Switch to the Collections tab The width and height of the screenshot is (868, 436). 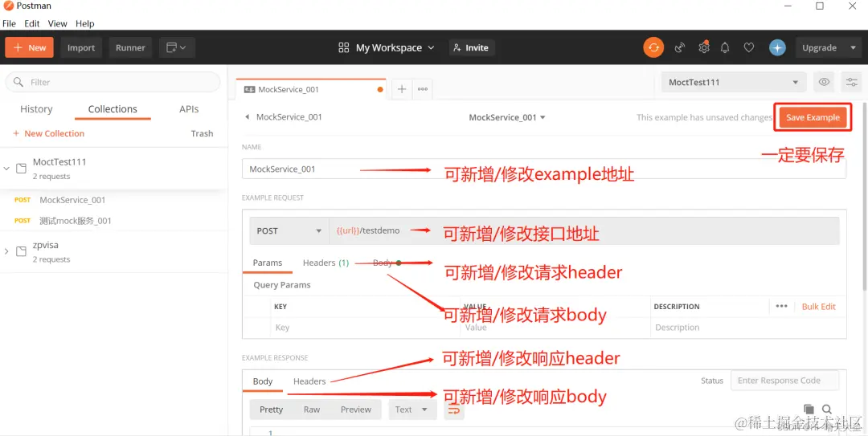pyautogui.click(x=113, y=109)
